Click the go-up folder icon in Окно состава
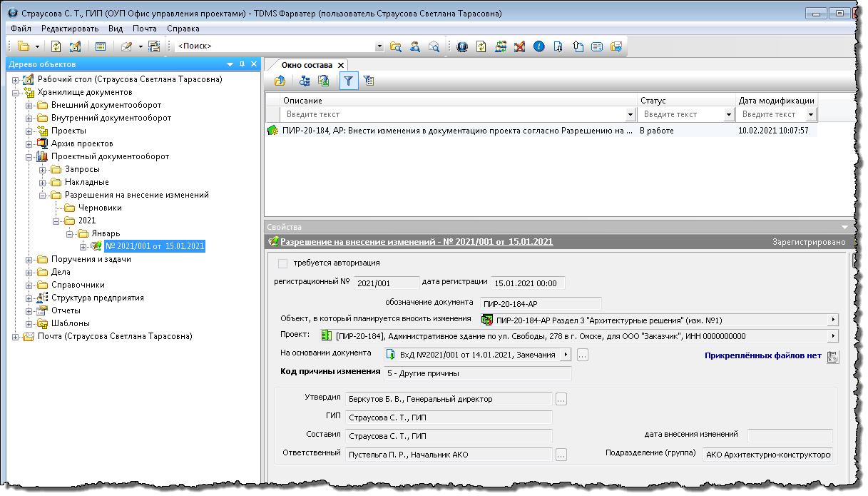Image resolution: width=868 pixels, height=496 pixels. (280, 81)
